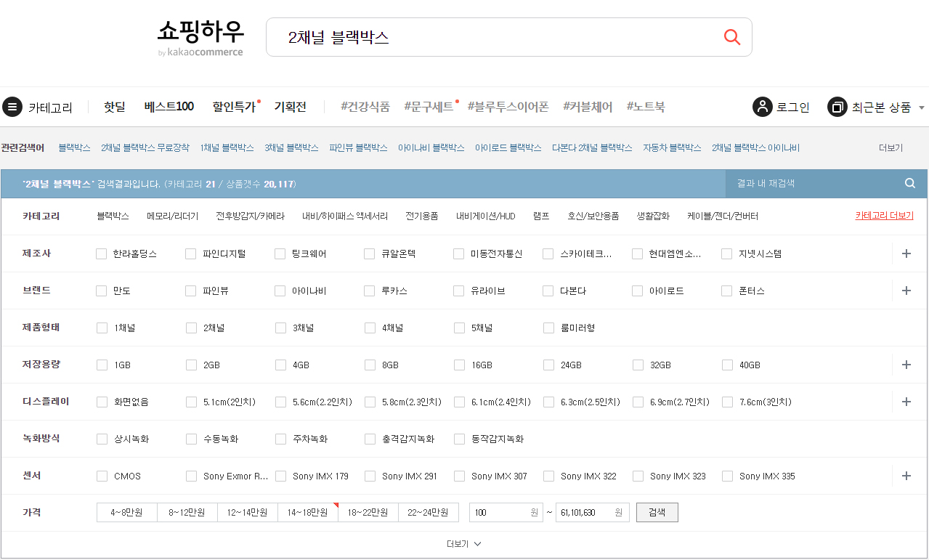Click the 로그인 text link
This screenshot has width=929, height=560.
pos(793,107)
